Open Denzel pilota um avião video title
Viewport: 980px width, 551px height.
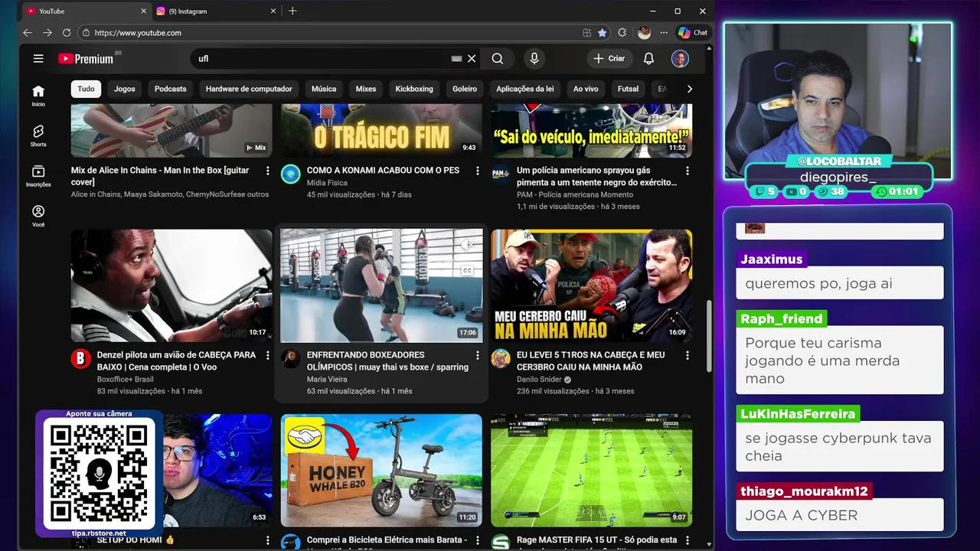point(177,361)
